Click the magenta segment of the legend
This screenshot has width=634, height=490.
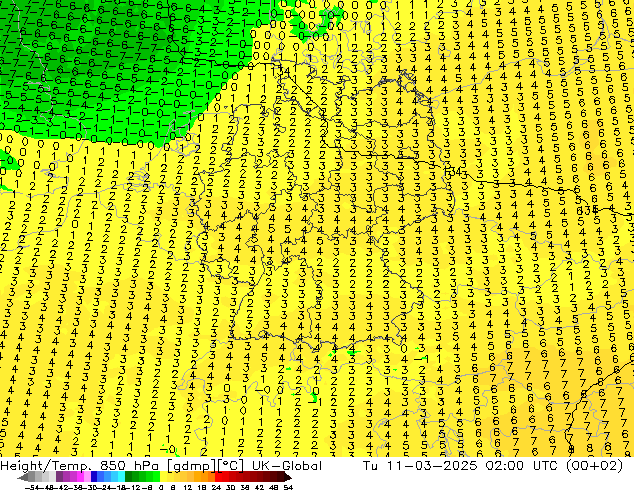point(80,477)
